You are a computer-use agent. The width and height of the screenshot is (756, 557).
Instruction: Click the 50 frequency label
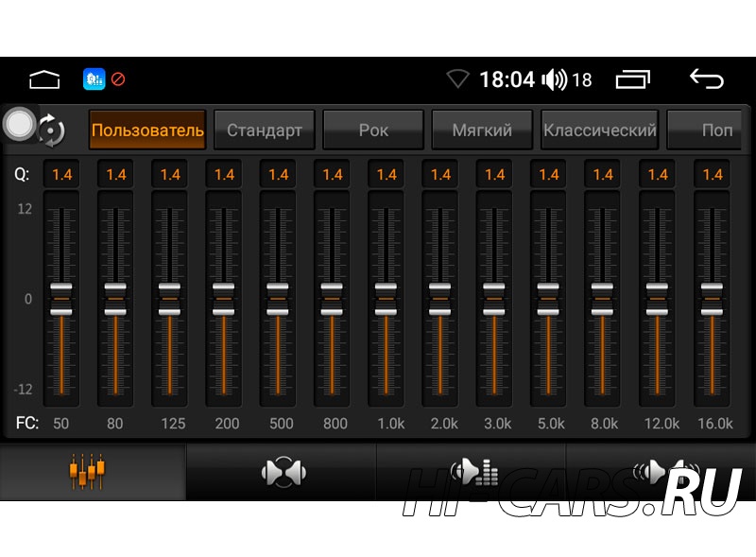60,424
